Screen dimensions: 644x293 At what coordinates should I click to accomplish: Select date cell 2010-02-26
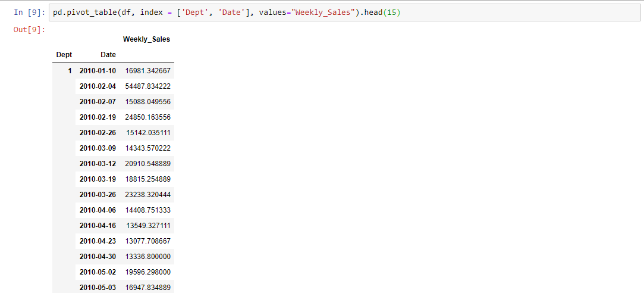point(98,133)
